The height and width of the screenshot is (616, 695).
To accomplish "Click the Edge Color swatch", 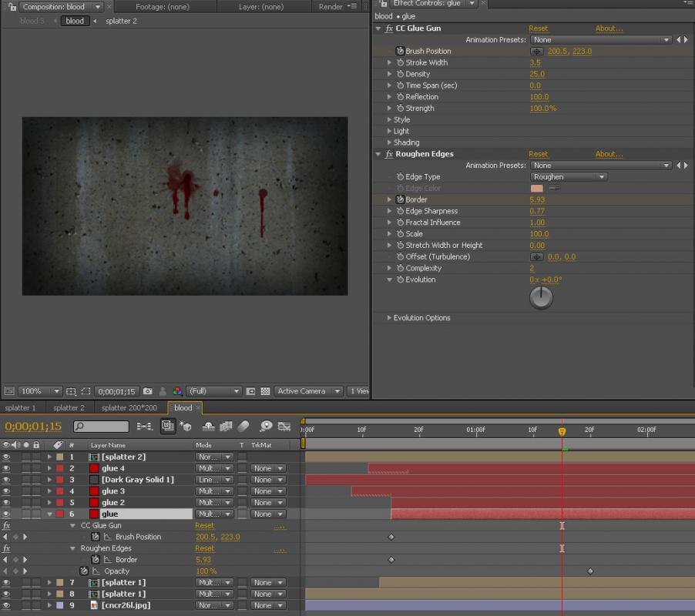I will coord(537,189).
